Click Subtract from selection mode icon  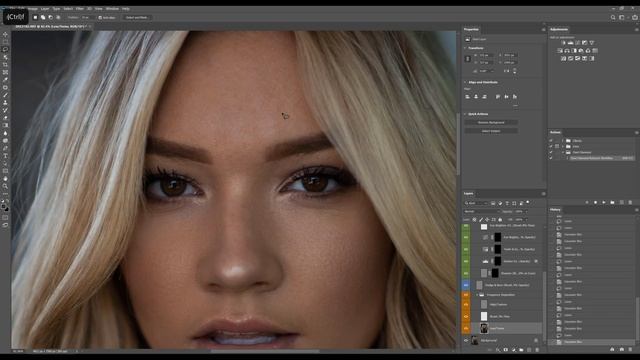point(51,18)
